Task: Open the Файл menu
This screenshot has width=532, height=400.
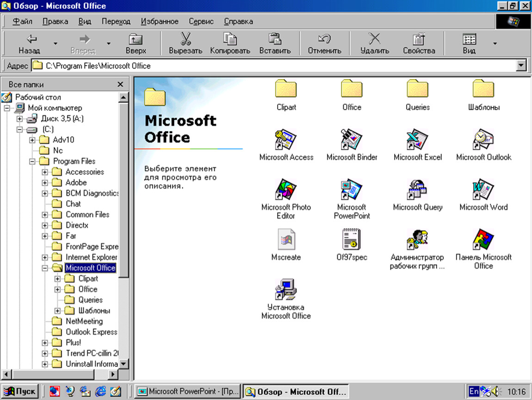Action: click(x=22, y=21)
